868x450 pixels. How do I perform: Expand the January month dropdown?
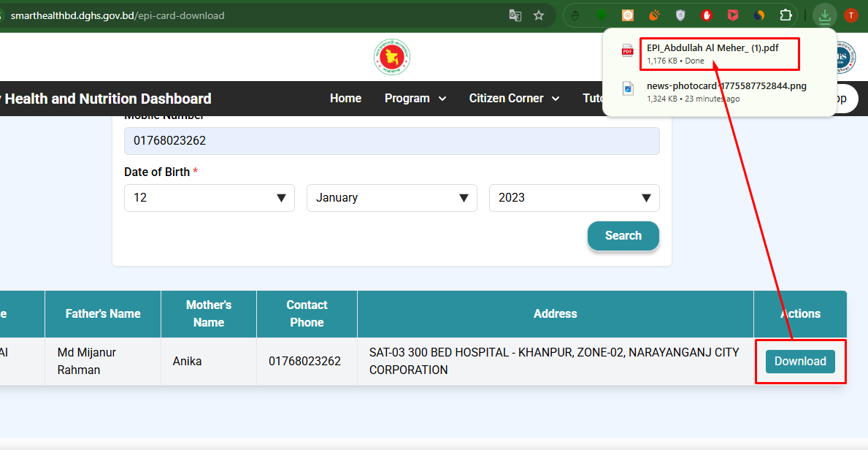pyautogui.click(x=391, y=198)
